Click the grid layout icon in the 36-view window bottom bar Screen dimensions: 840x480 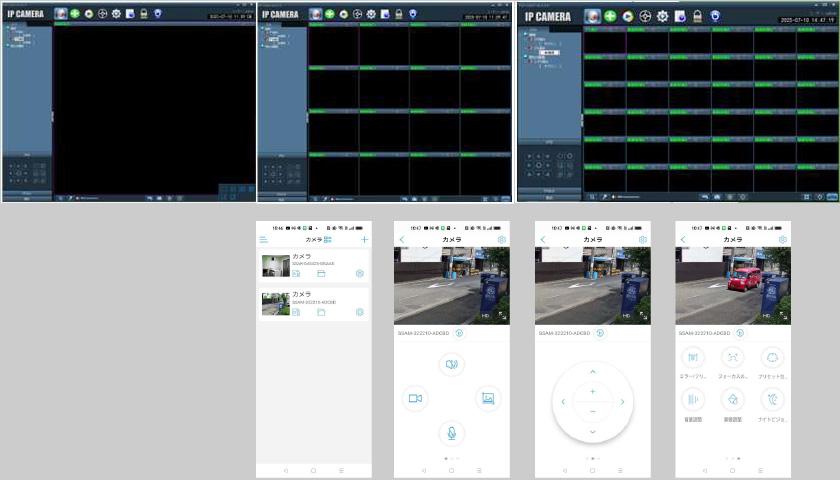(806, 197)
